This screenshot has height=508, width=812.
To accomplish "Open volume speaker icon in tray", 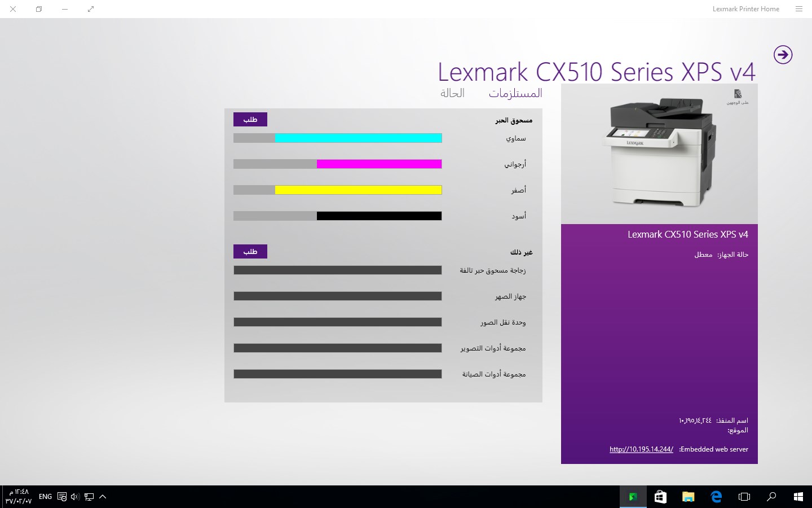I will click(75, 497).
